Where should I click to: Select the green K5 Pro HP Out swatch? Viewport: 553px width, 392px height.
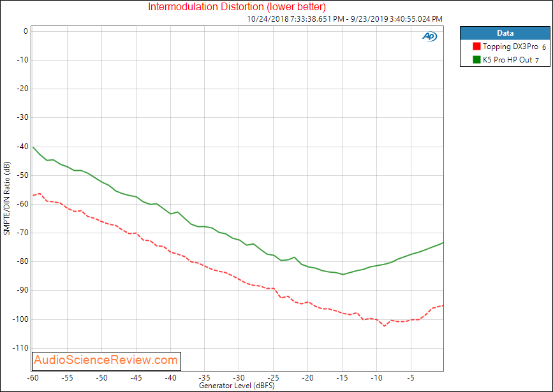tap(476, 59)
